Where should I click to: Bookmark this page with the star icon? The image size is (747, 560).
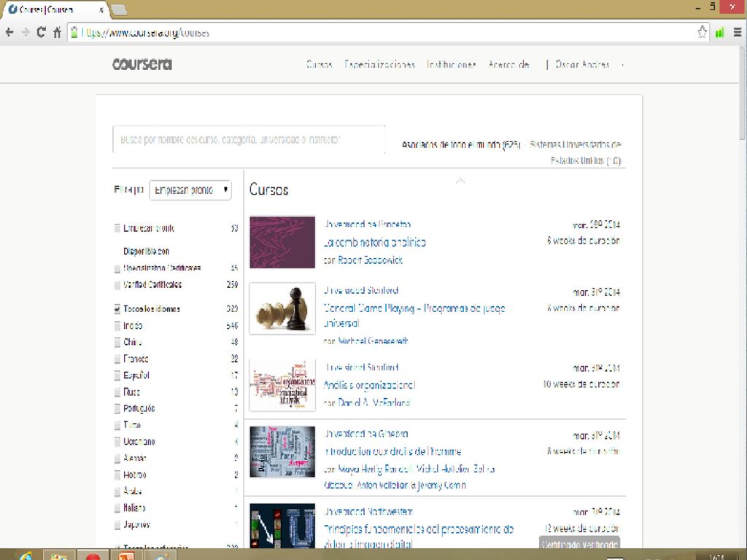[x=703, y=32]
